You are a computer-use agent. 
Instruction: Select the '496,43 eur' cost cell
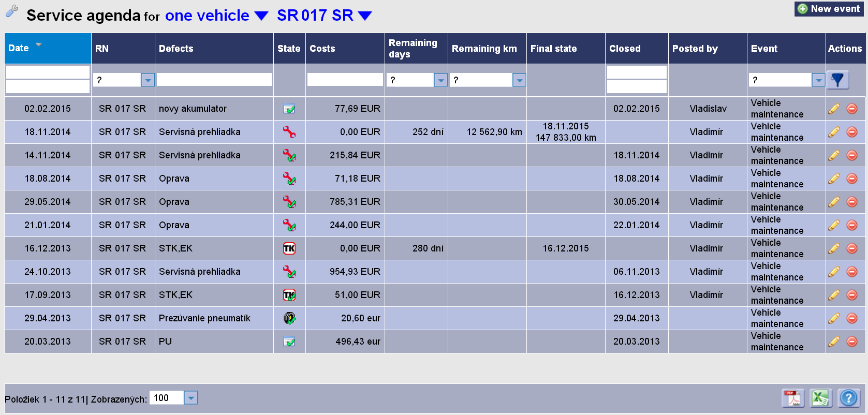click(x=345, y=342)
